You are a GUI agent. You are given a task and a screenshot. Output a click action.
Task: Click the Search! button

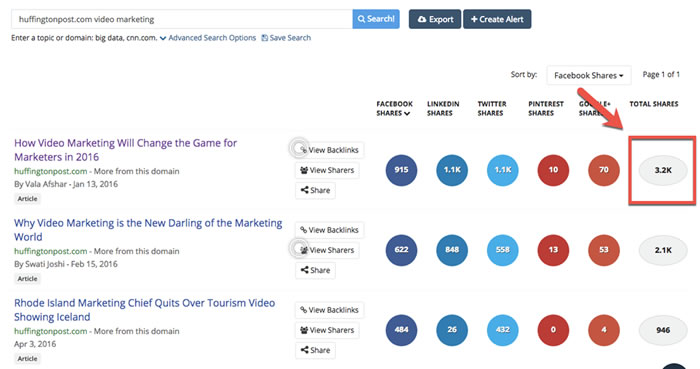point(376,19)
